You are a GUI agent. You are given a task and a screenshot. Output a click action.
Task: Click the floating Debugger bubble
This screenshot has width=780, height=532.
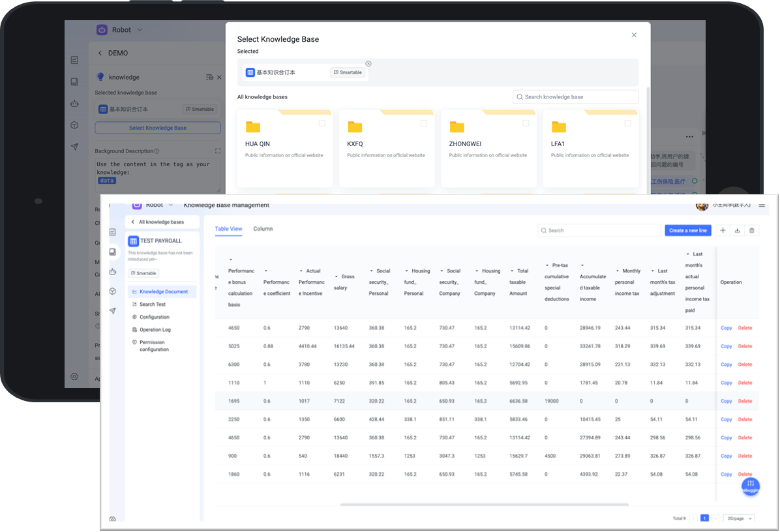click(750, 486)
